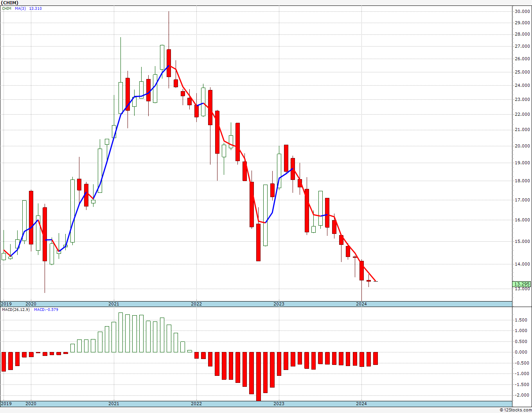Select 2023 on the price chart time axis
The height and width of the screenshot is (413, 532).
pyautogui.click(x=279, y=304)
